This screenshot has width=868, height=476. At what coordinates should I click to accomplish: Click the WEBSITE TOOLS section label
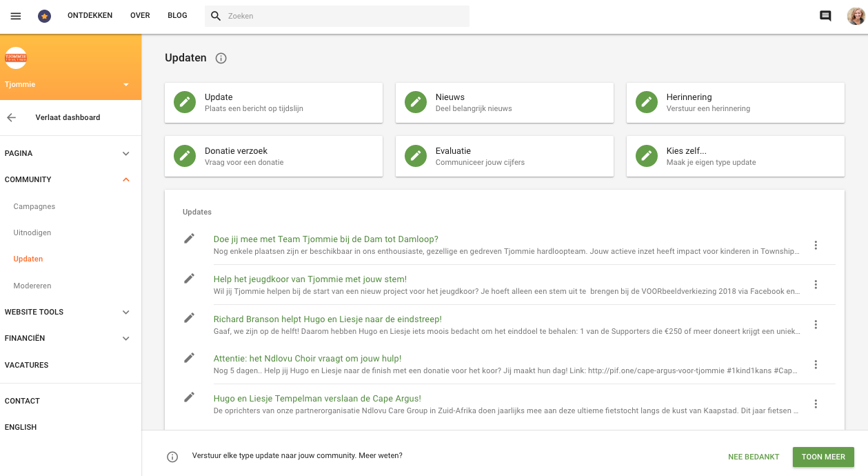[x=34, y=312]
